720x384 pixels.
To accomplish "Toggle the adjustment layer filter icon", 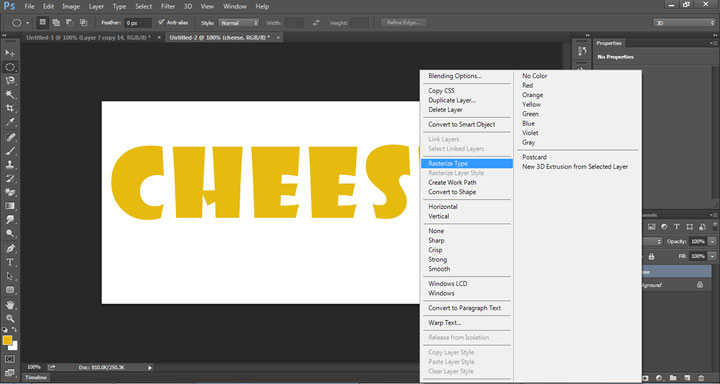I will coord(664,226).
